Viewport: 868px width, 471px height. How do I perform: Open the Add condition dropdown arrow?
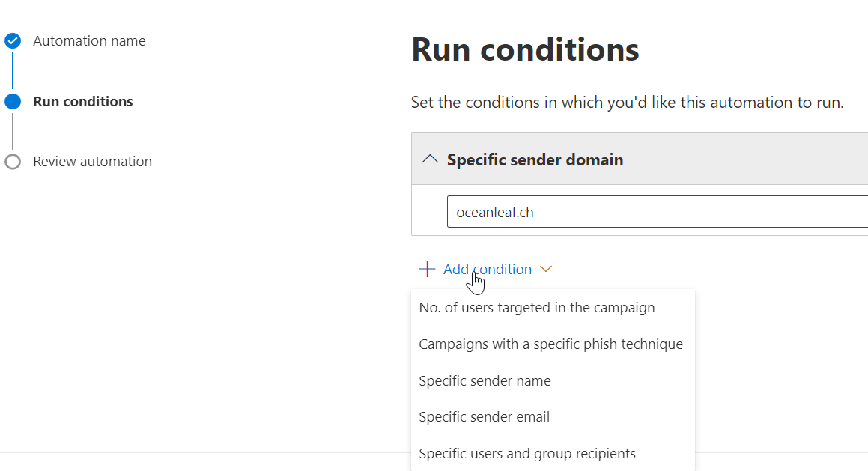point(546,269)
